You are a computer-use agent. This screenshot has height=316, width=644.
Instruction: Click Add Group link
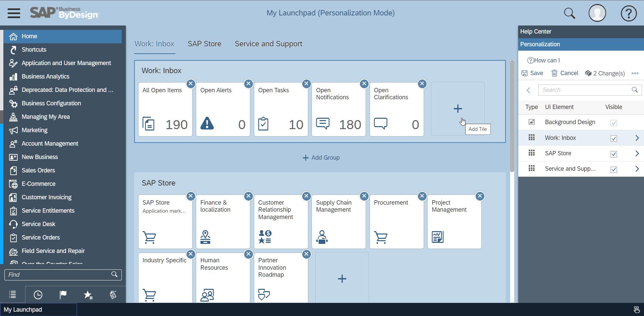[321, 158]
